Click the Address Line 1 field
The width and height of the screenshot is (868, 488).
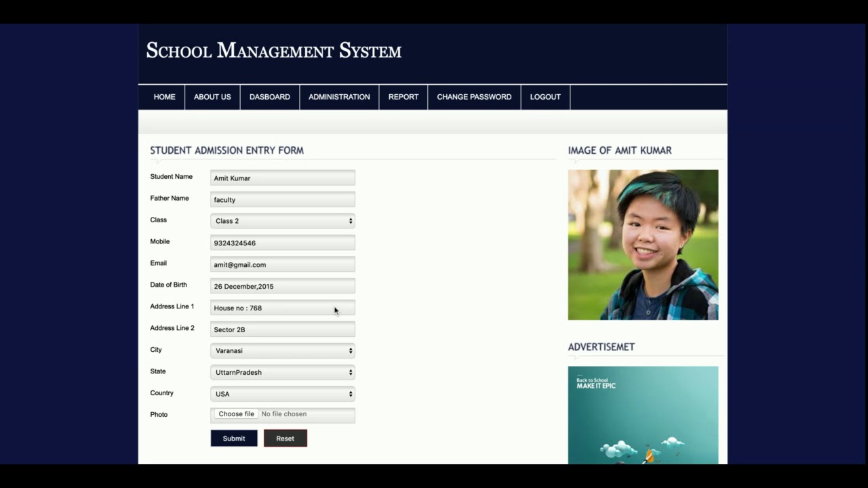pyautogui.click(x=283, y=308)
